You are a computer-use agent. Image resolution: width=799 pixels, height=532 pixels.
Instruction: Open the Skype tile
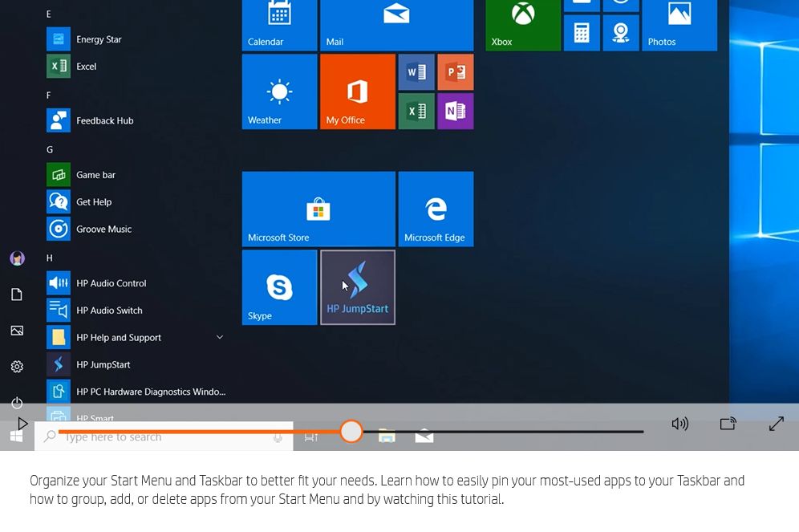[279, 287]
